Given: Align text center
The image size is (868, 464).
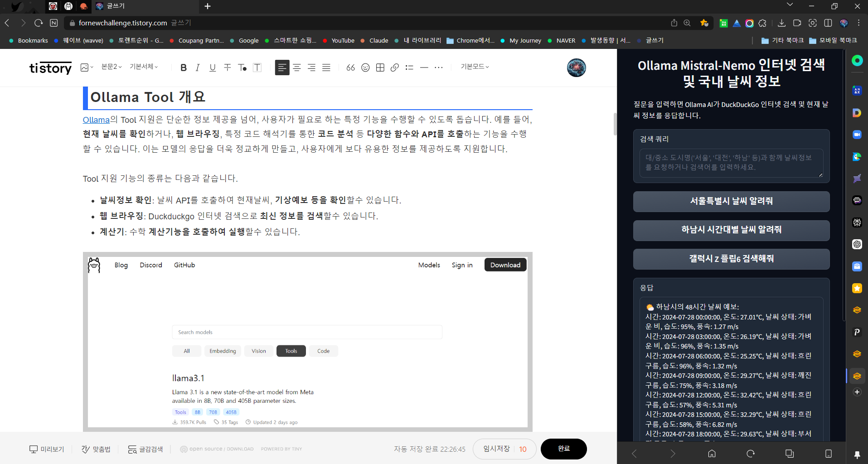Looking at the screenshot, I should 297,68.
